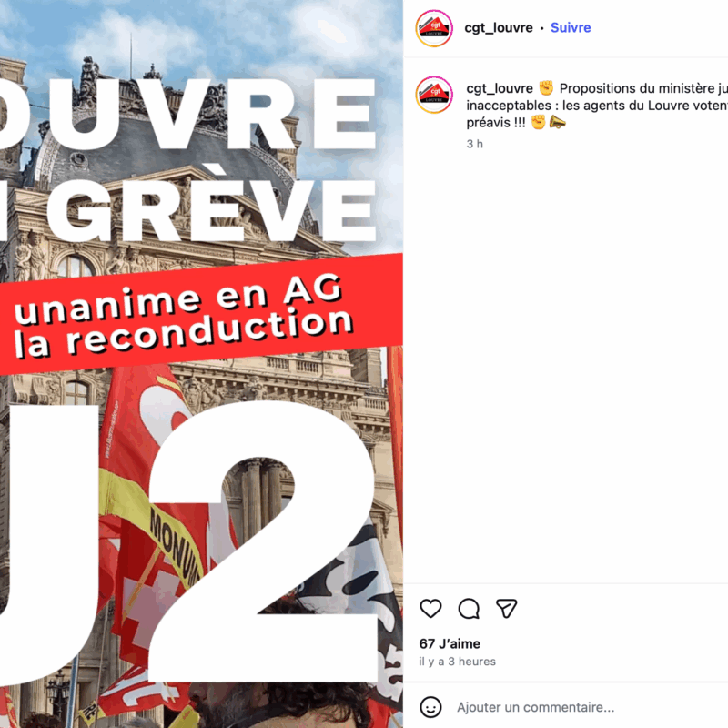Image resolution: width=728 pixels, height=728 pixels.
Task: Open the cgt_louvre profile picture in the header
Action: click(x=434, y=28)
